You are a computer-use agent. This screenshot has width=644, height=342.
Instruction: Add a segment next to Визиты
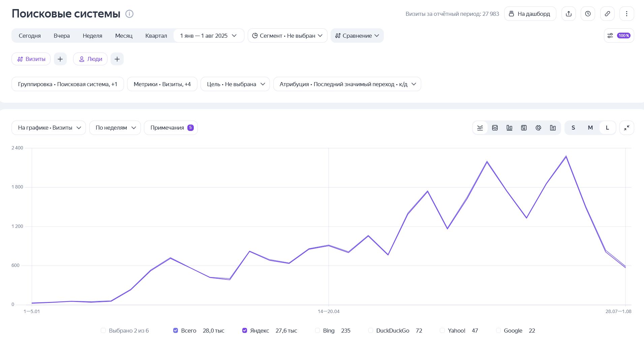coord(60,59)
